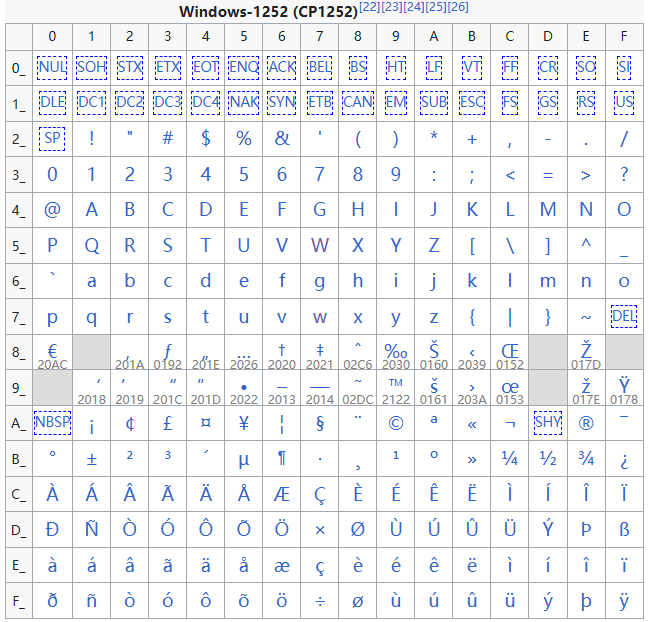Open the cent sign ¢ link
Viewport: 649px width, 622px height.
[130, 424]
